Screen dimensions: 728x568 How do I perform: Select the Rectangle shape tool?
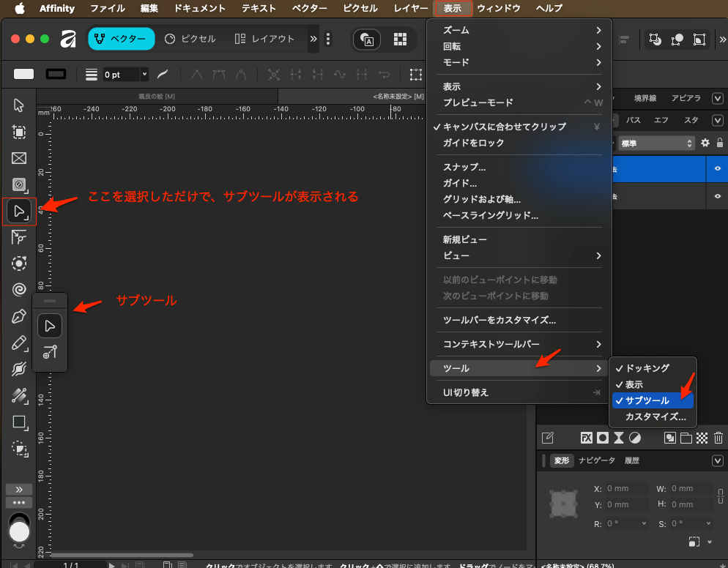pyautogui.click(x=19, y=422)
